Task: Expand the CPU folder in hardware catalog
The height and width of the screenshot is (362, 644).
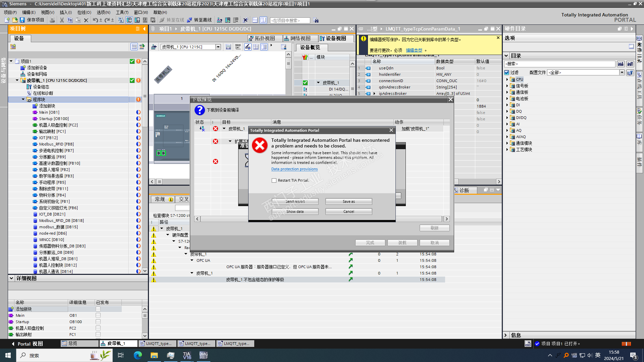Action: coord(507,79)
